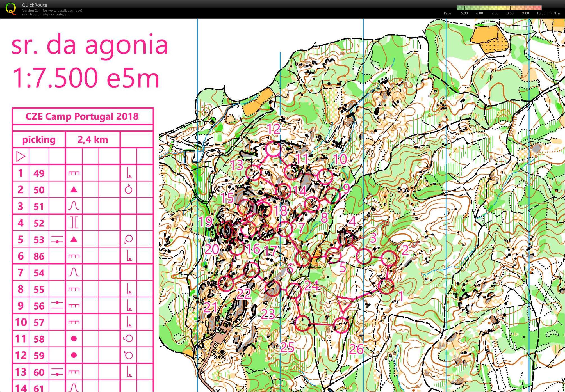Screen dimensions: 565x392
Task: Click the '10:00 min/km' pace legend value
Action: pyautogui.click(x=548, y=13)
